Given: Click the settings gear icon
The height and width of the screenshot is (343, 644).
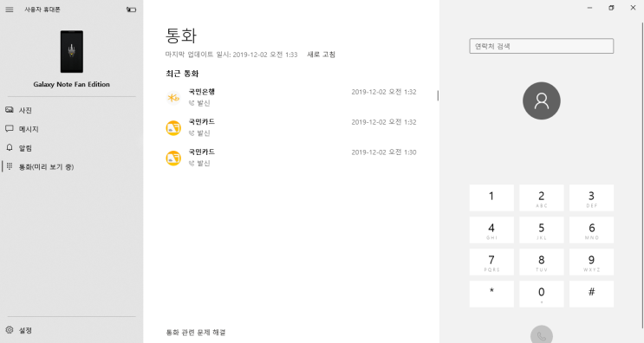Looking at the screenshot, I should (10, 329).
